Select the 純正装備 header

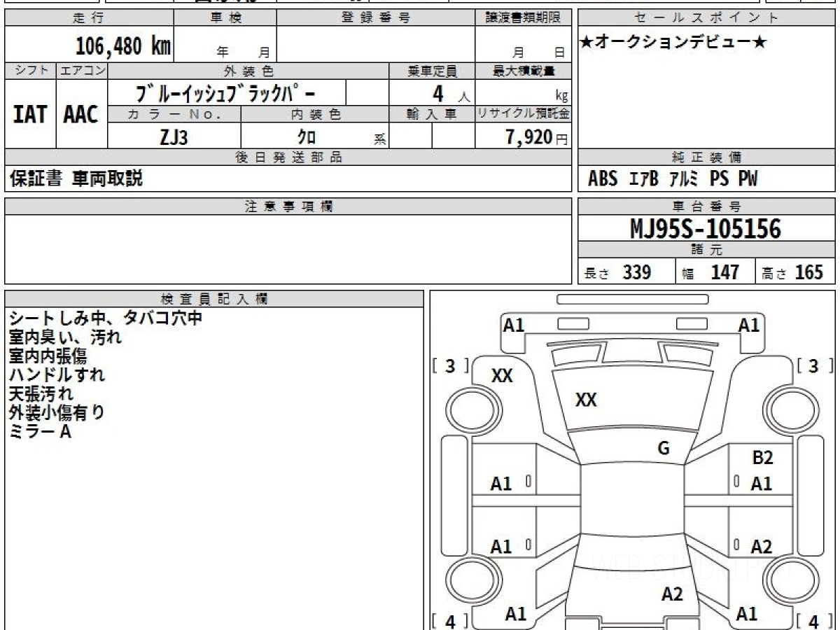pos(706,157)
